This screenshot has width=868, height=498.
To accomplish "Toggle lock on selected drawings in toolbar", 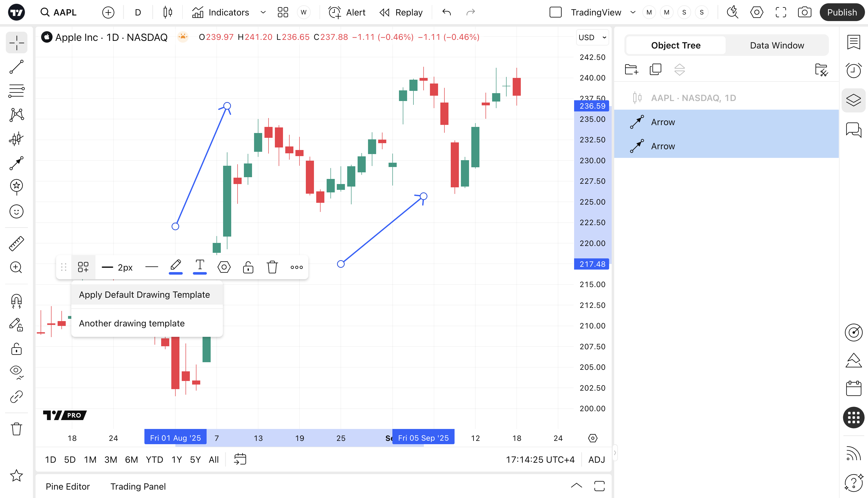I will coord(248,267).
